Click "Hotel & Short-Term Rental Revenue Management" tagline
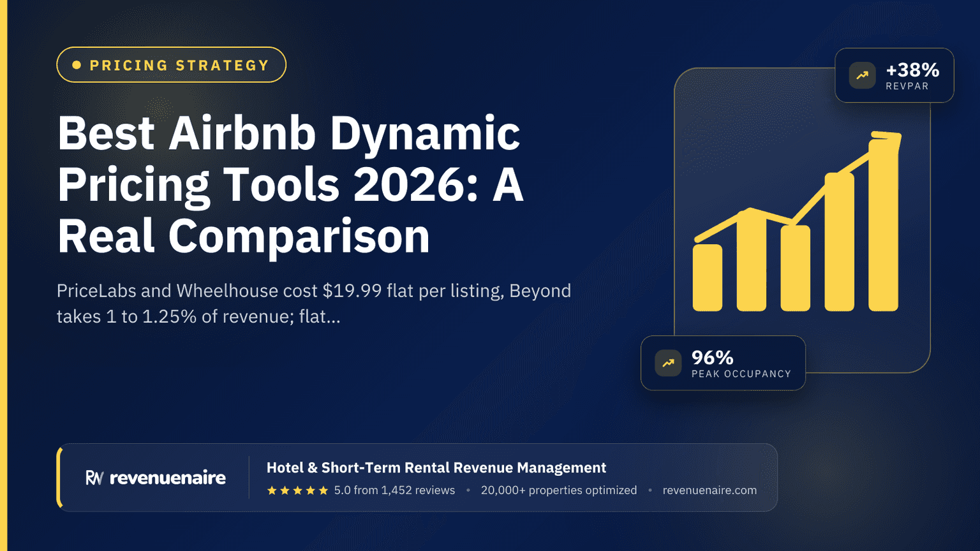The height and width of the screenshot is (551, 980). [436, 467]
